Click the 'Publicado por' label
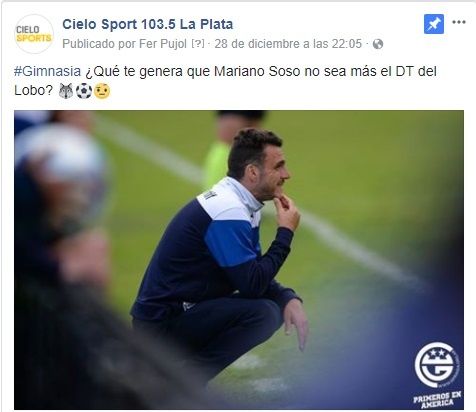 [x=99, y=44]
